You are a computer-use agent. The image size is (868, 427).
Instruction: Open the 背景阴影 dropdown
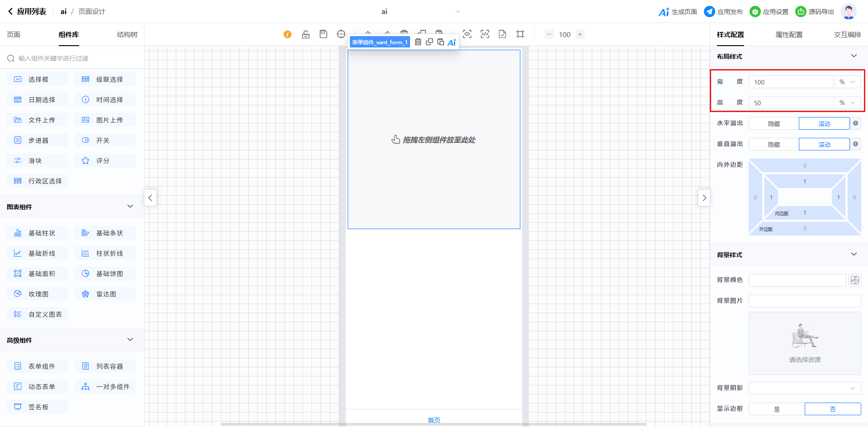click(804, 388)
